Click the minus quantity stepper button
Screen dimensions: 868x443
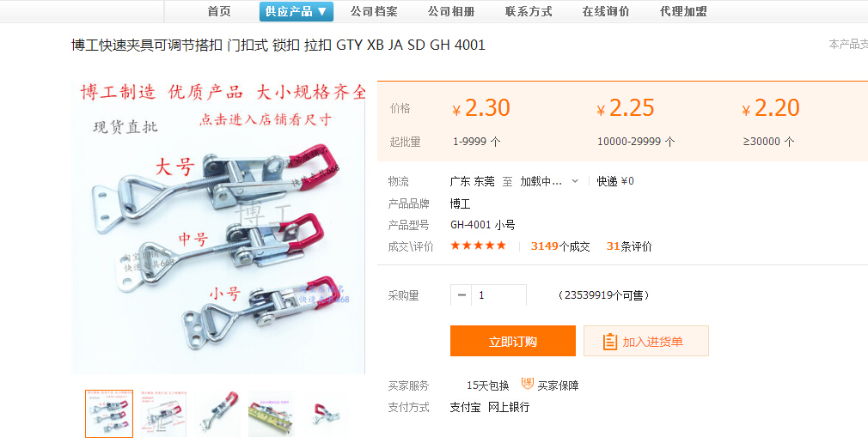click(462, 295)
